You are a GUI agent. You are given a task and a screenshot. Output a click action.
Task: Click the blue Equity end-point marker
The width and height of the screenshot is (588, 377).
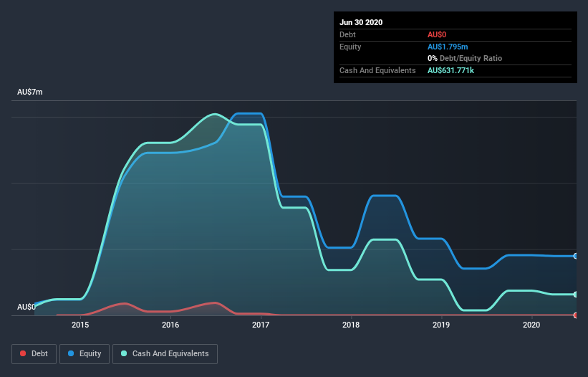[x=576, y=256]
